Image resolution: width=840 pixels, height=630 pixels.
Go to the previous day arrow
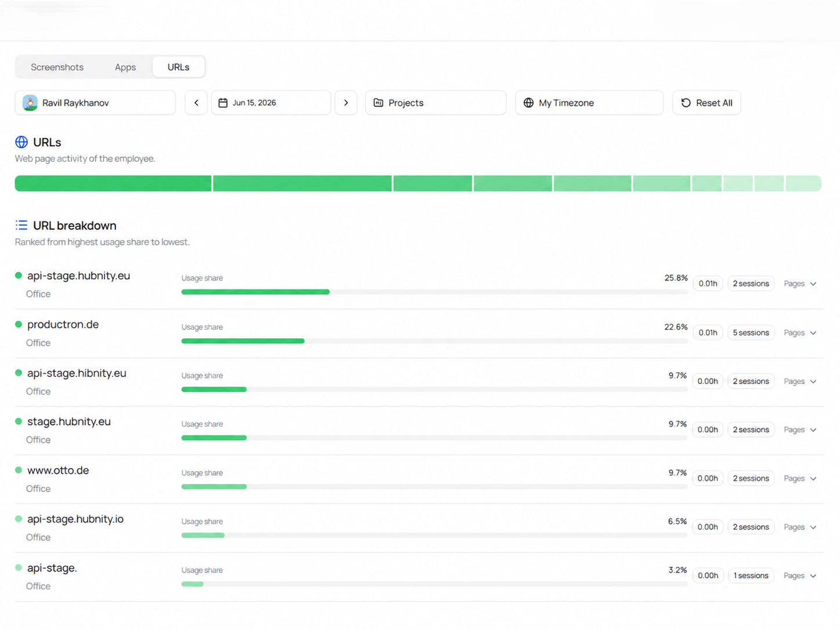tap(196, 103)
